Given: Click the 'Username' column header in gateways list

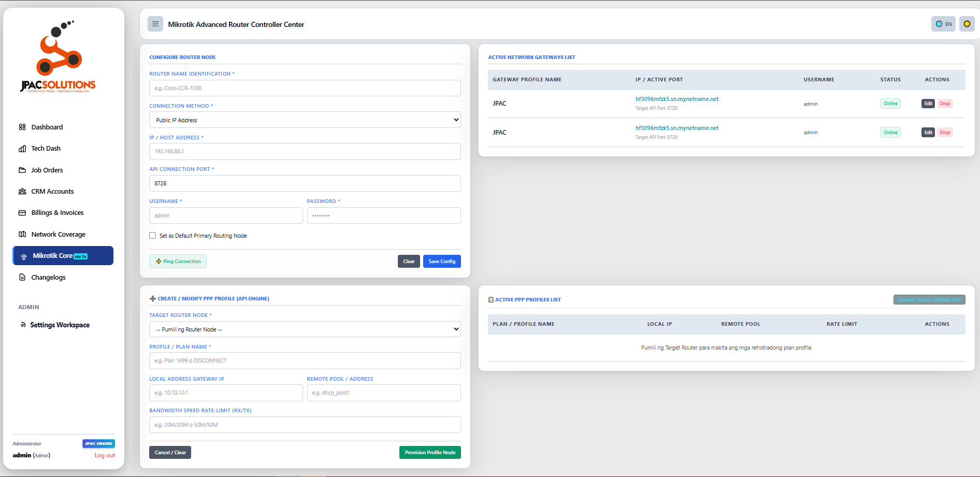Looking at the screenshot, I should point(819,80).
